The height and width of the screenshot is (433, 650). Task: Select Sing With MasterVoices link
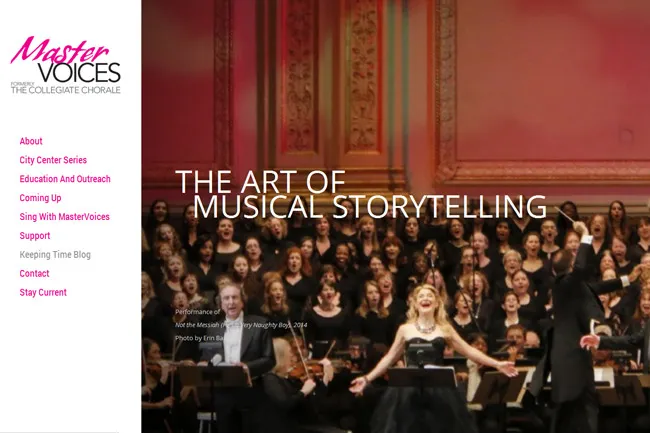(65, 217)
